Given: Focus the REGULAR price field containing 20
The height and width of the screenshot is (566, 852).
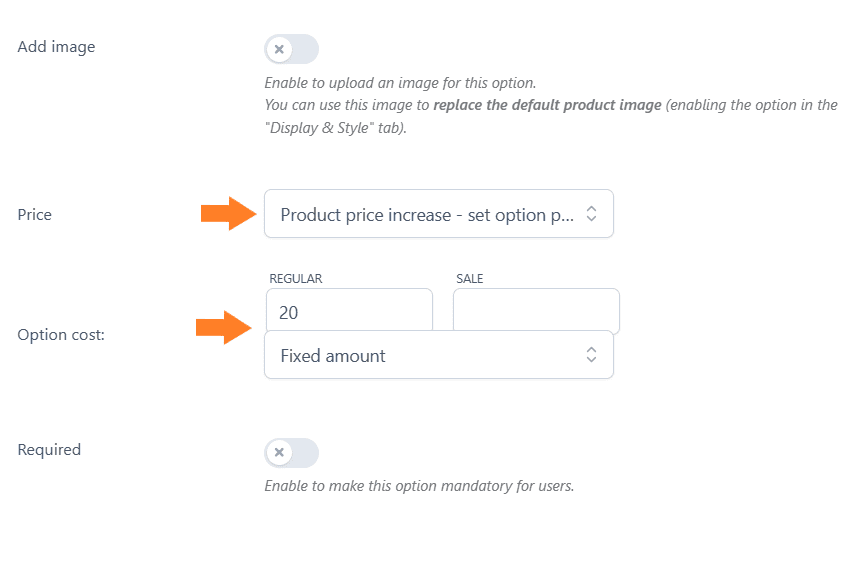Looking at the screenshot, I should pos(349,310).
